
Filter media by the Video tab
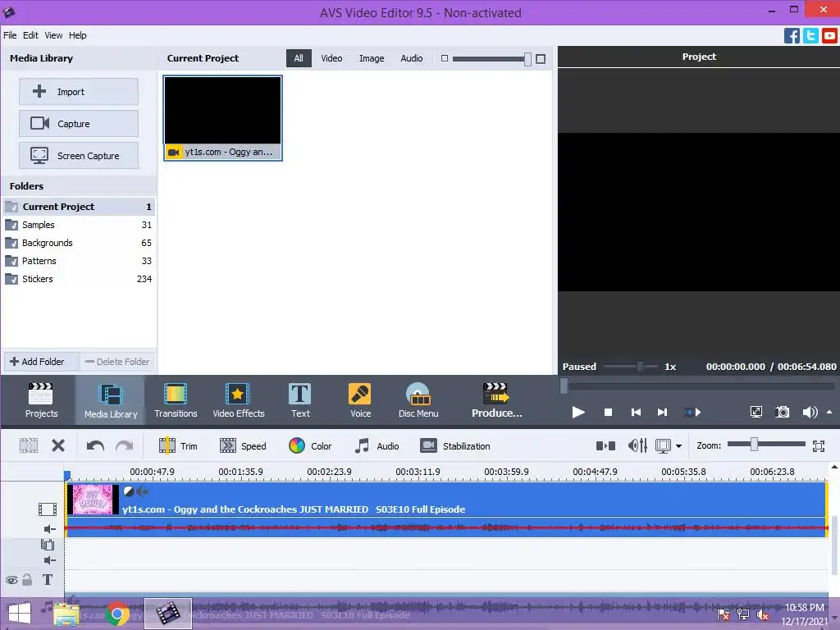[x=331, y=58]
